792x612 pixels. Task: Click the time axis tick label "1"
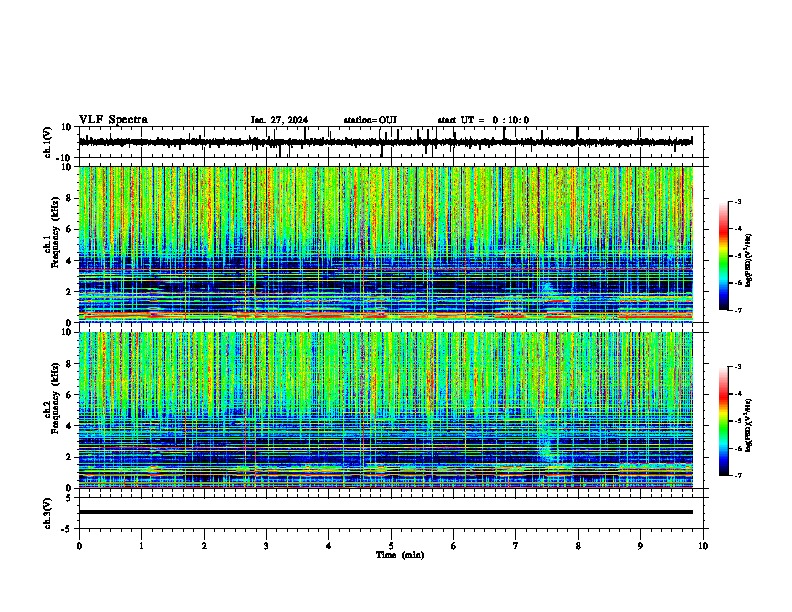142,546
